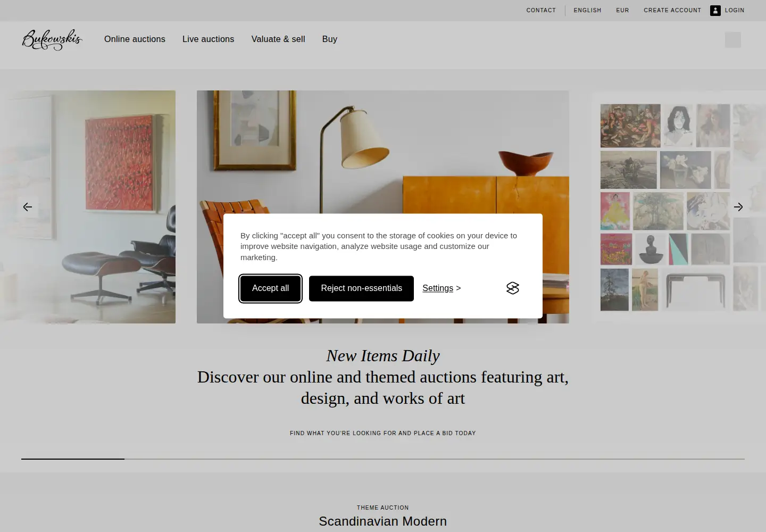The width and height of the screenshot is (766, 532).
Task: Accept all cookies
Action: pyautogui.click(x=271, y=288)
